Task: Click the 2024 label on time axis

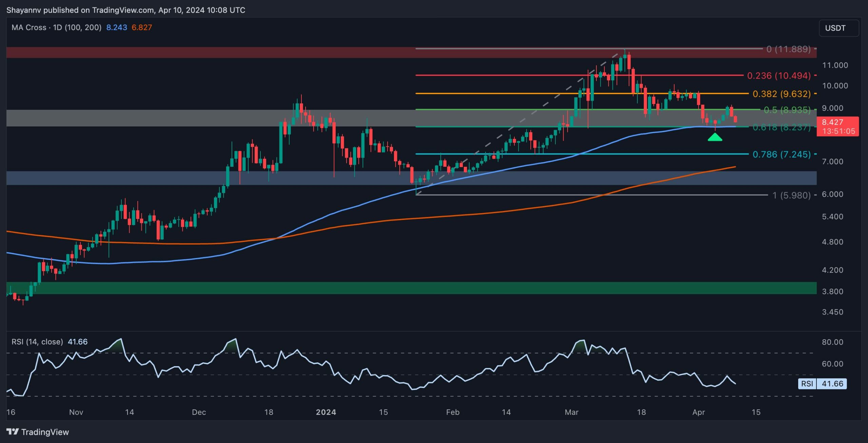Action: (326, 412)
